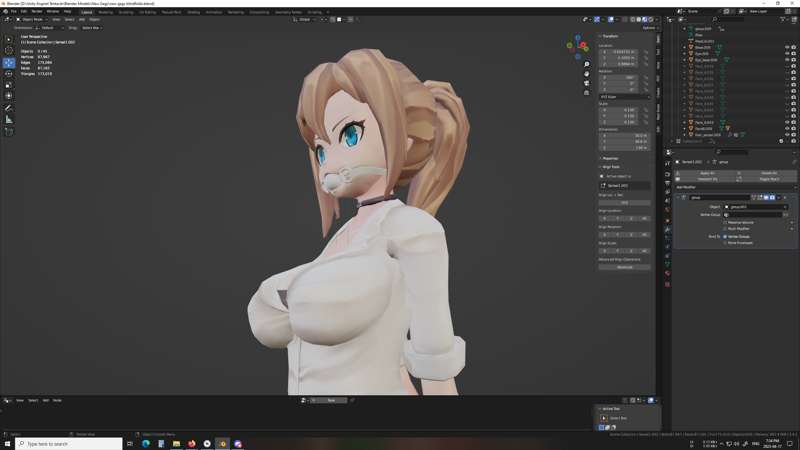This screenshot has width=800, height=450.
Task: Open the Add Modifier dropdown
Action: [735, 187]
